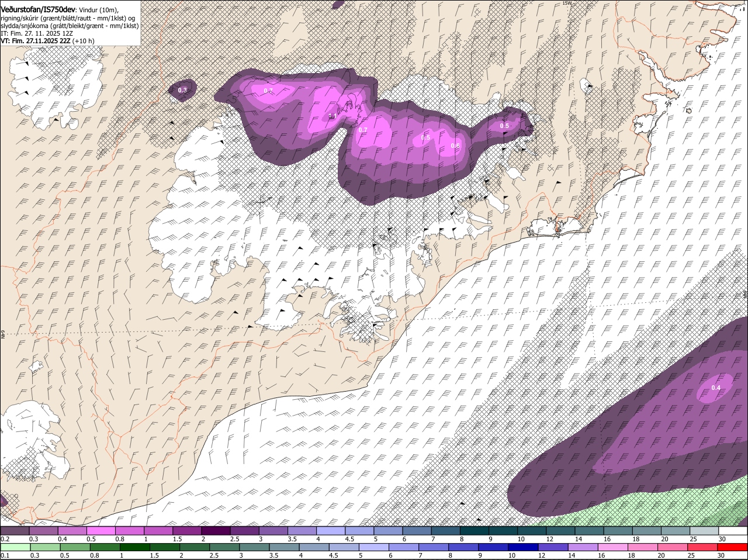This screenshot has height=560, width=748.
Task: Select upper legend swatch between 8 and 9
Action: [475, 531]
